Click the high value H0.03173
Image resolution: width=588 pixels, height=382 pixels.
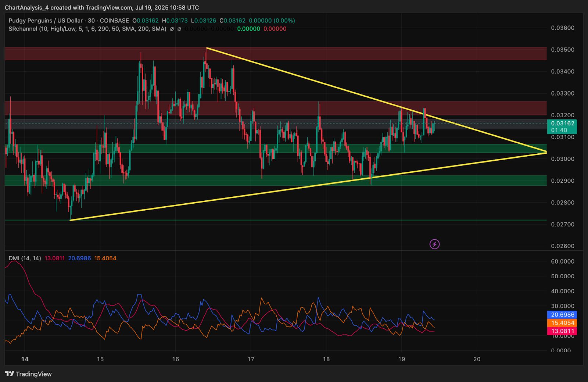point(175,21)
